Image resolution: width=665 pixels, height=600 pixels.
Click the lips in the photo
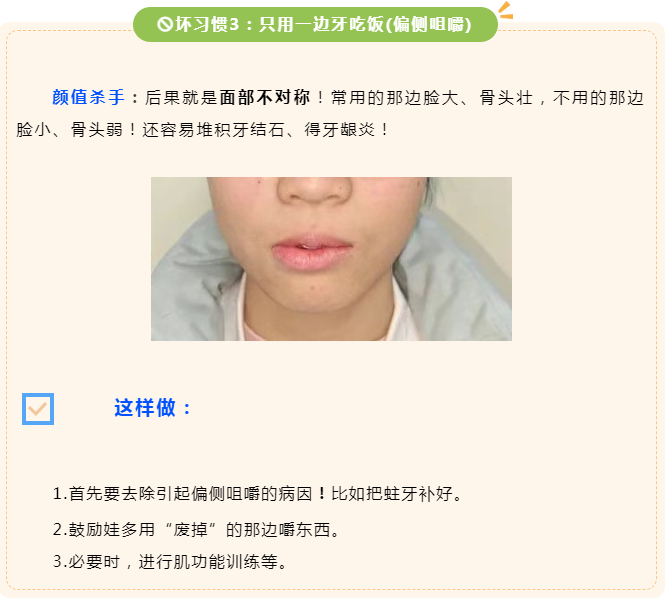pyautogui.click(x=312, y=253)
